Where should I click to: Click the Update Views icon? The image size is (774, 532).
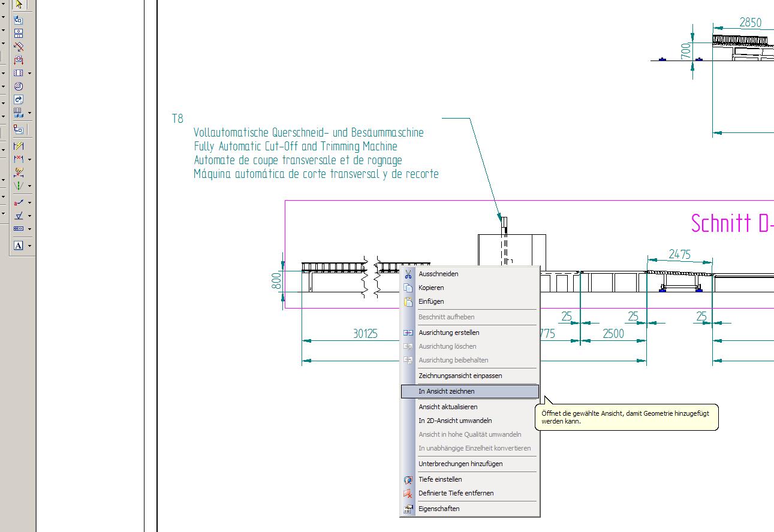[19, 99]
